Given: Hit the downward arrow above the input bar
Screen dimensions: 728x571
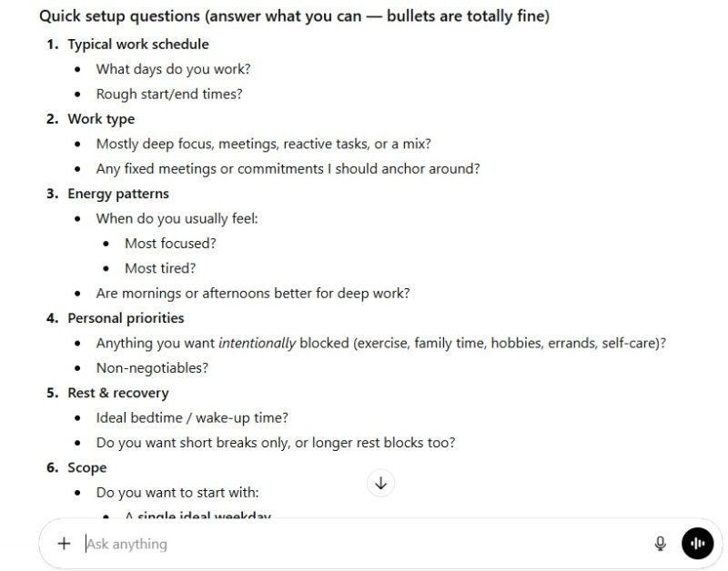Looking at the screenshot, I should coord(380,484).
